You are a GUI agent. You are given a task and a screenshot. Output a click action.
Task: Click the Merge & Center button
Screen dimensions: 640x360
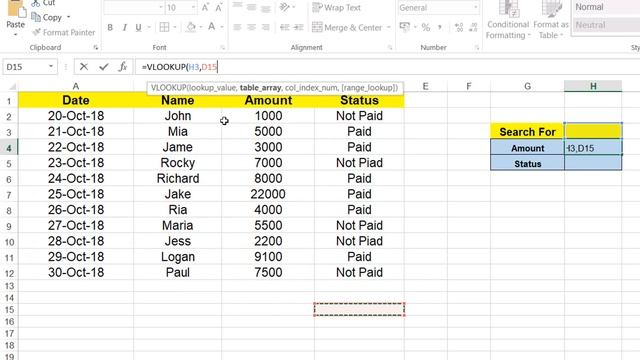click(x=347, y=27)
